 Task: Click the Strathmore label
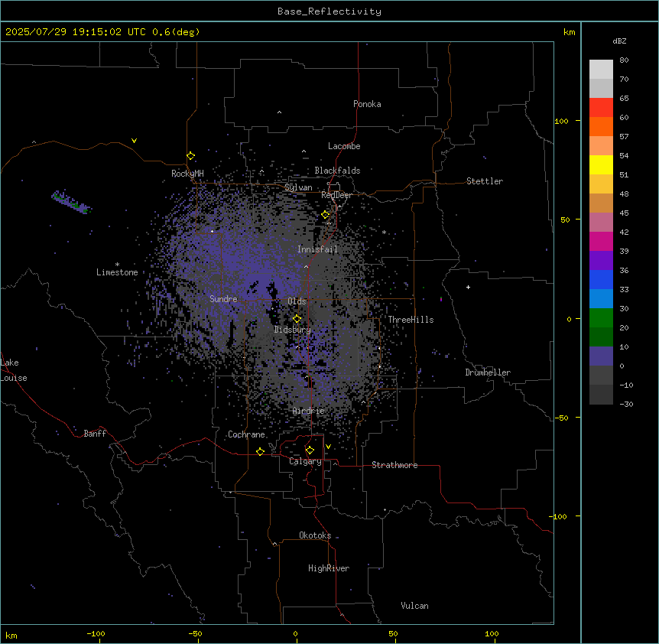click(x=394, y=465)
